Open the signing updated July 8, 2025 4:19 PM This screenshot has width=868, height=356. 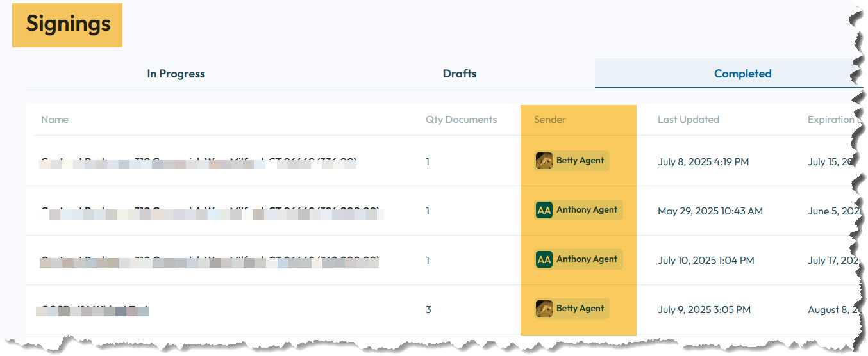(x=199, y=162)
